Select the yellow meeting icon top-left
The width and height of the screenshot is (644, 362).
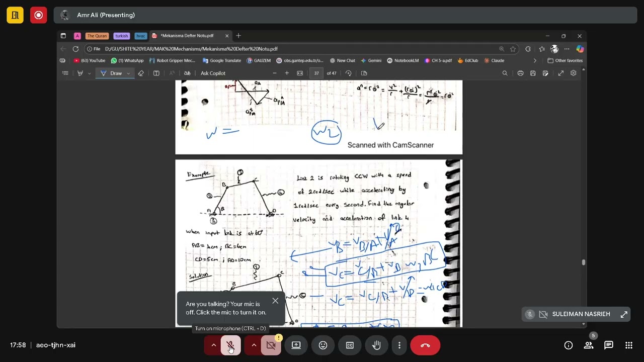(15, 15)
